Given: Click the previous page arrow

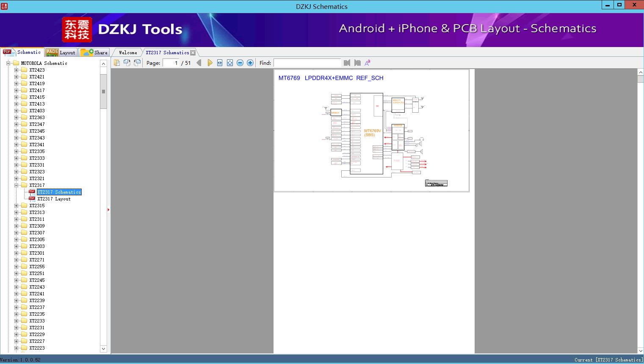Looking at the screenshot, I should (199, 63).
